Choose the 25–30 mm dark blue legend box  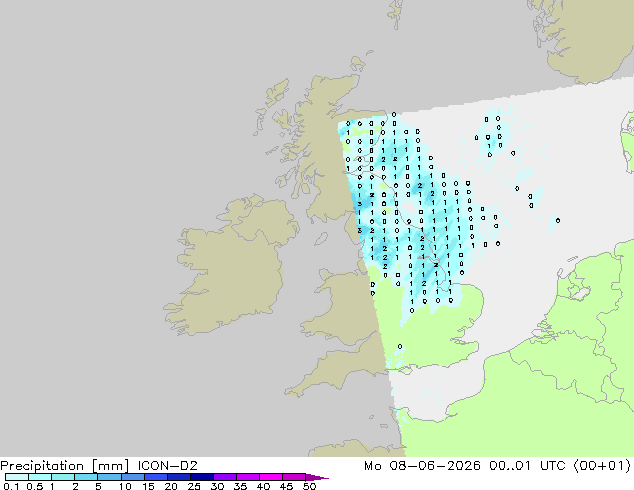(x=201, y=477)
